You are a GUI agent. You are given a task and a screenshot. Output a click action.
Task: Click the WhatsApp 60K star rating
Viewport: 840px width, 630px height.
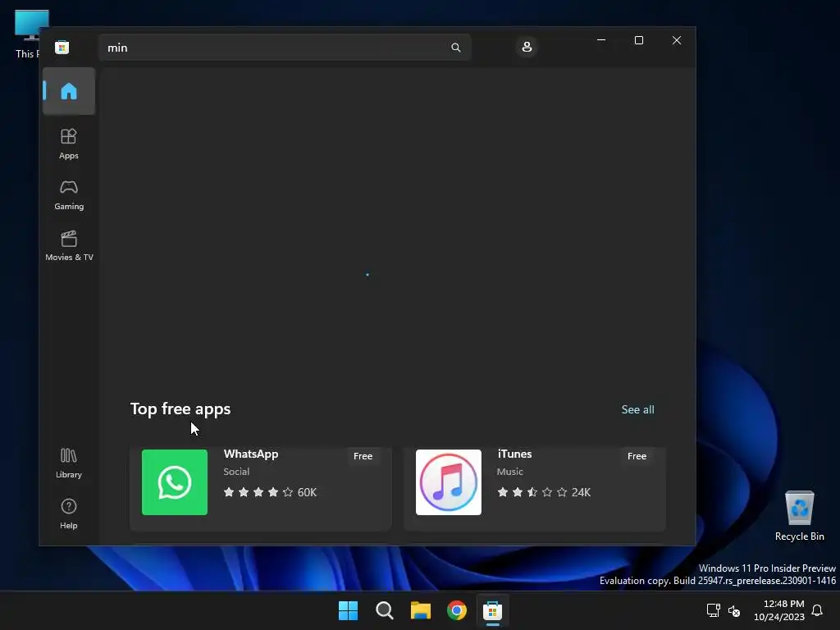[x=270, y=492]
